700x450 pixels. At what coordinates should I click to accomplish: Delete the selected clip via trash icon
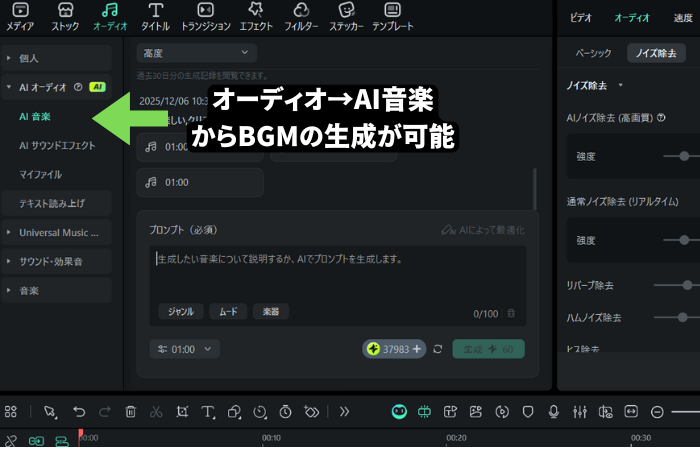click(130, 411)
